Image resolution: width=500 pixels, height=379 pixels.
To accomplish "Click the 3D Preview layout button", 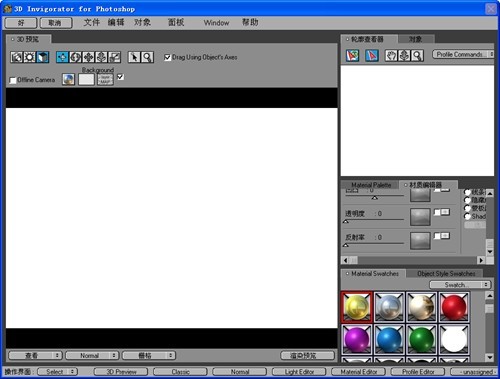I will click(121, 371).
